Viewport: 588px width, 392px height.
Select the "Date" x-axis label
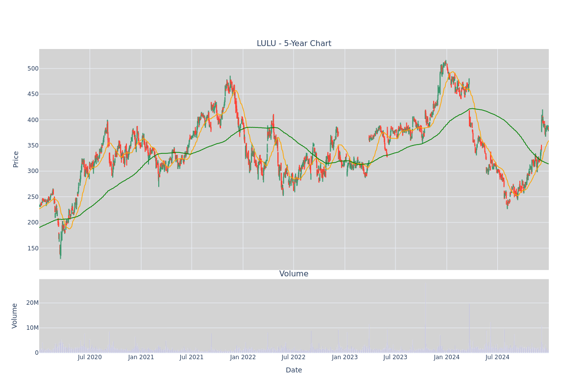(294, 370)
